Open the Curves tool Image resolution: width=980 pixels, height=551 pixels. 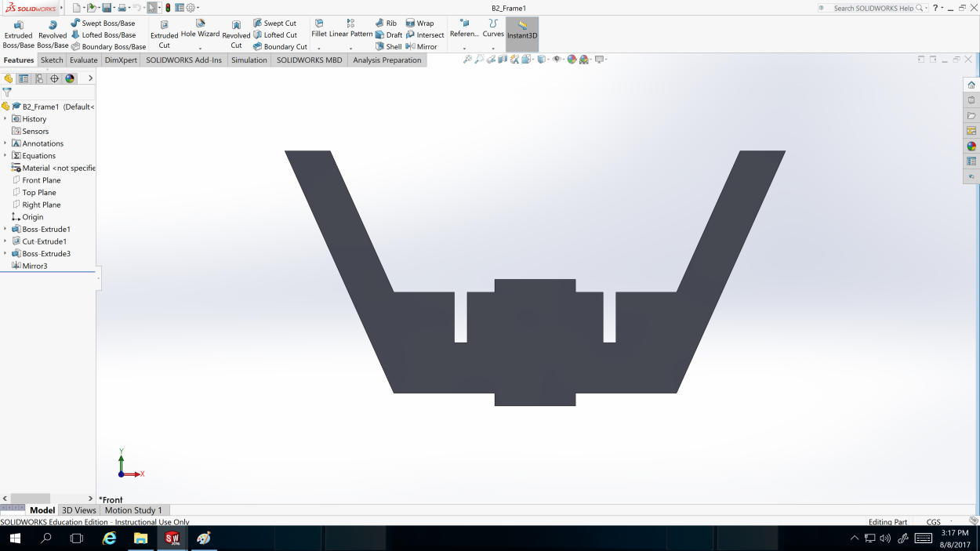tap(493, 29)
